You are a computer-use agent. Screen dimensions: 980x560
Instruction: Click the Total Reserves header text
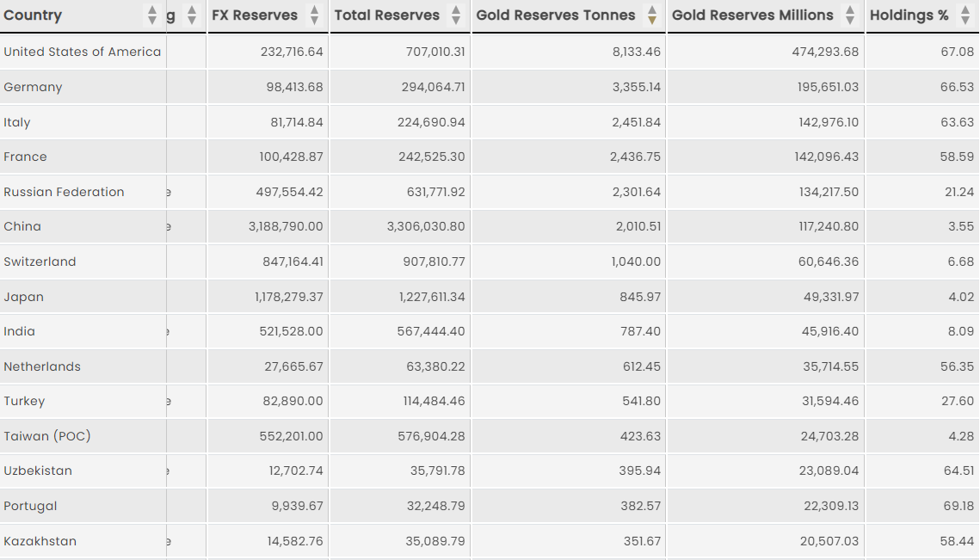tap(387, 15)
